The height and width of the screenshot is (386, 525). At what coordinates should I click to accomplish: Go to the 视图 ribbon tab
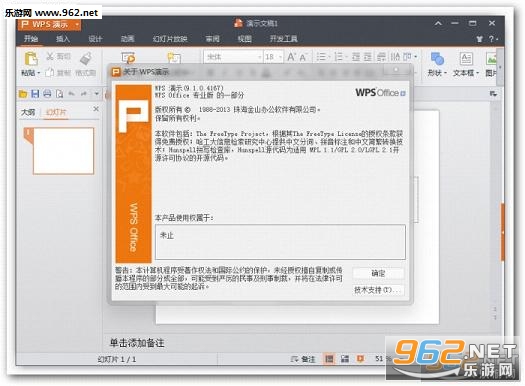pyautogui.click(x=244, y=39)
